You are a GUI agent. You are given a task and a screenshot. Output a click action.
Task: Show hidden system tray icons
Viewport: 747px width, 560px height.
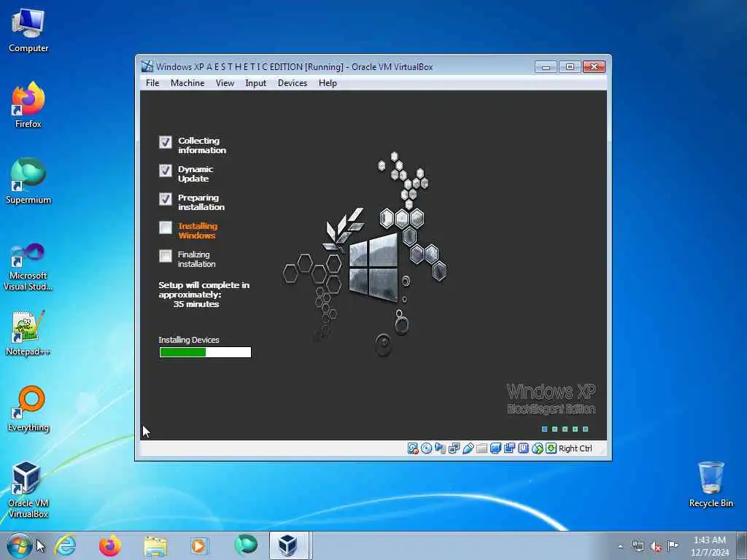click(x=620, y=547)
